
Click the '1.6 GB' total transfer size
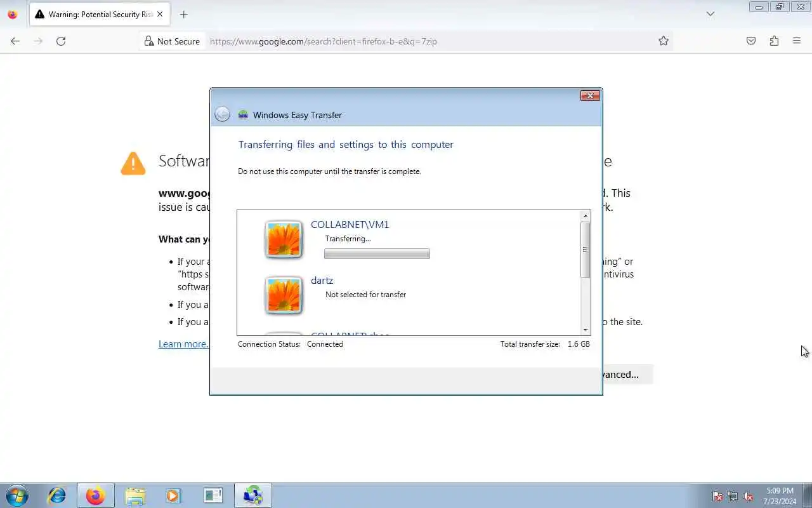point(579,344)
